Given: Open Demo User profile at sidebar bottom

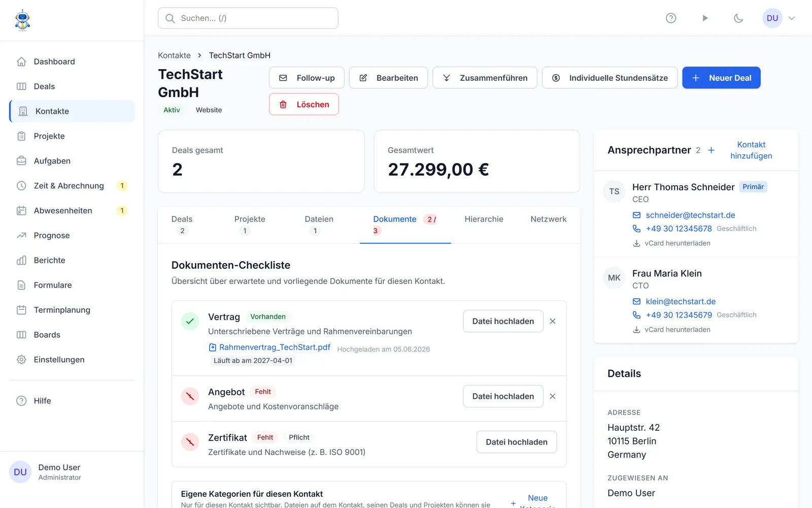Looking at the screenshot, I should tap(72, 472).
